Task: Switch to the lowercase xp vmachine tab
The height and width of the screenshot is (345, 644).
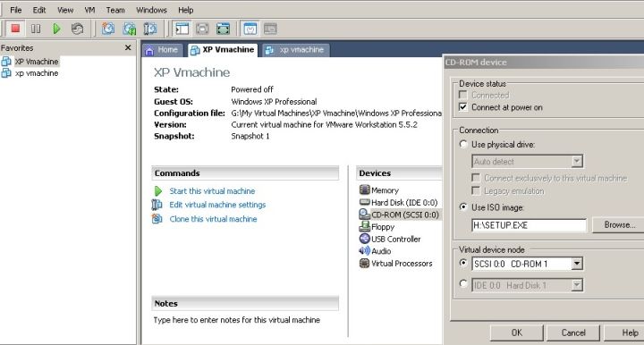Action: point(296,50)
